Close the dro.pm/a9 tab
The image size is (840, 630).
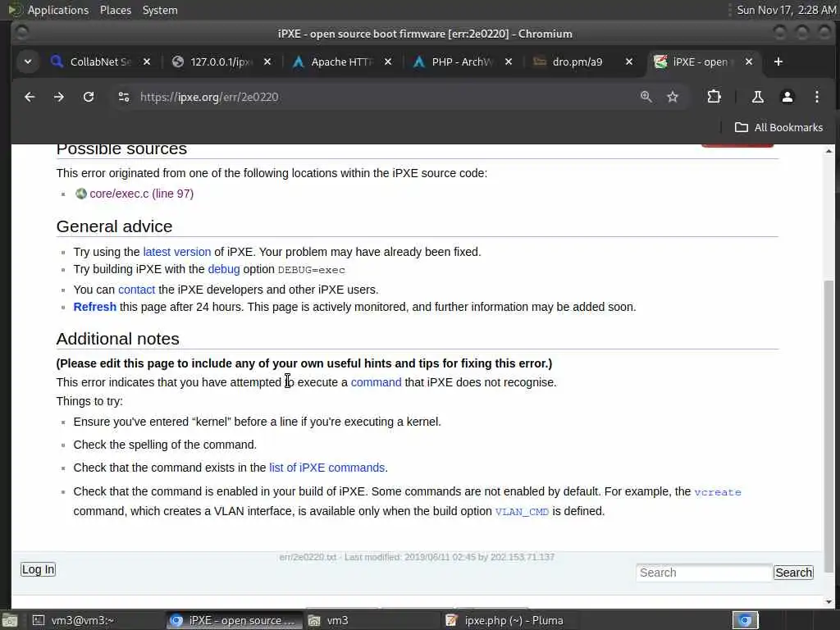[629, 62]
